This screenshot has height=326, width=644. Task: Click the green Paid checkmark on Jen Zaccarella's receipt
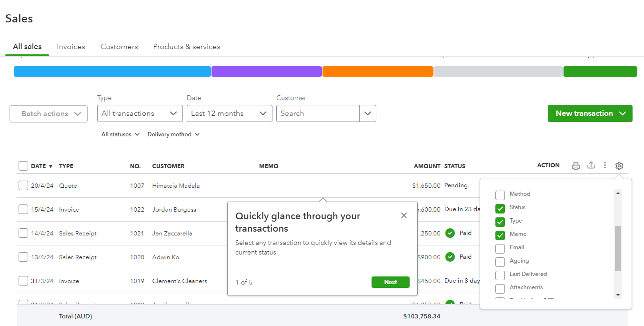pos(450,233)
